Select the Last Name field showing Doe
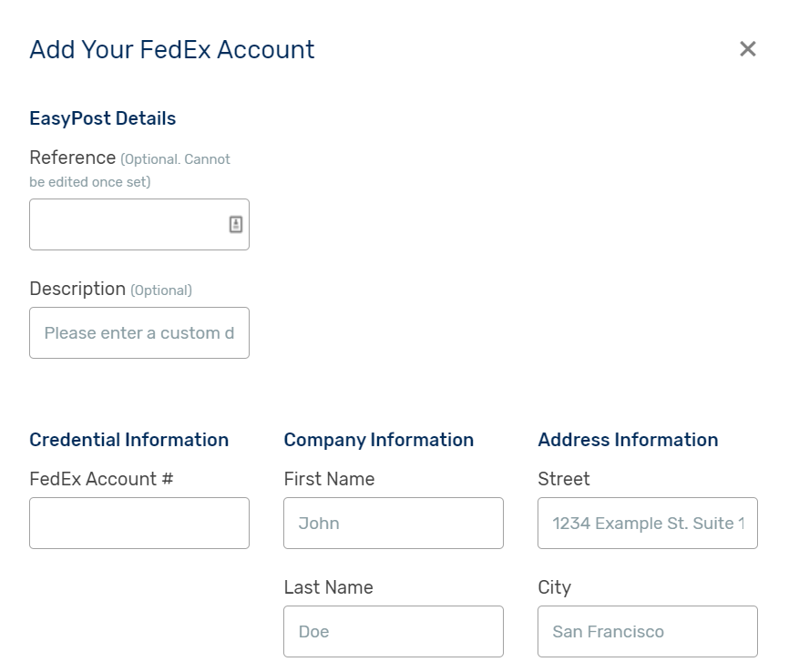 394,631
